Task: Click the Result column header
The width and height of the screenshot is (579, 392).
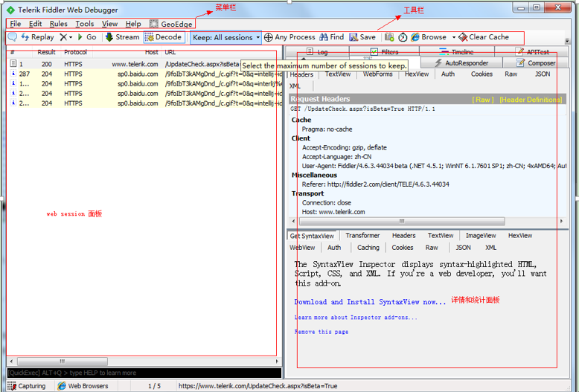Action: tap(46, 52)
